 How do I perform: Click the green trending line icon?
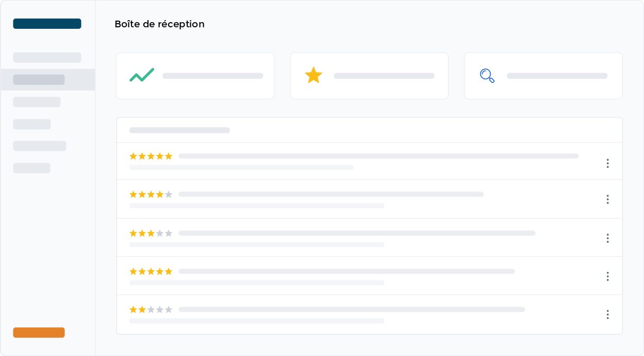point(142,75)
